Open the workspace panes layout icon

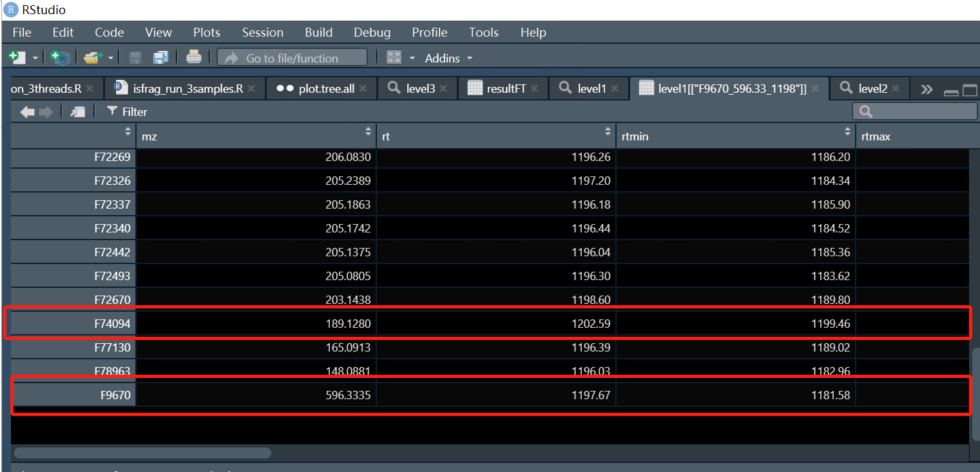pos(394,57)
